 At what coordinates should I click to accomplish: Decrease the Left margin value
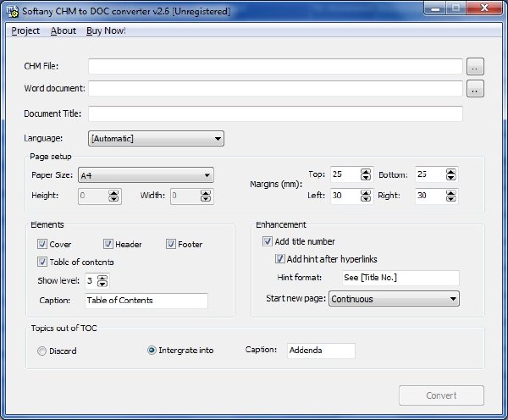point(366,199)
